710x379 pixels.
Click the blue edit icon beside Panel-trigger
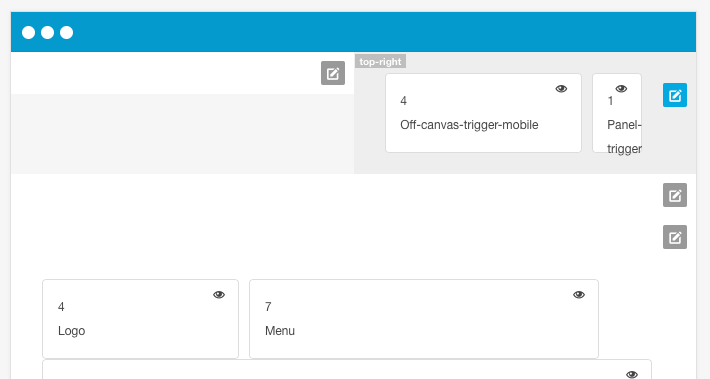[x=675, y=95]
